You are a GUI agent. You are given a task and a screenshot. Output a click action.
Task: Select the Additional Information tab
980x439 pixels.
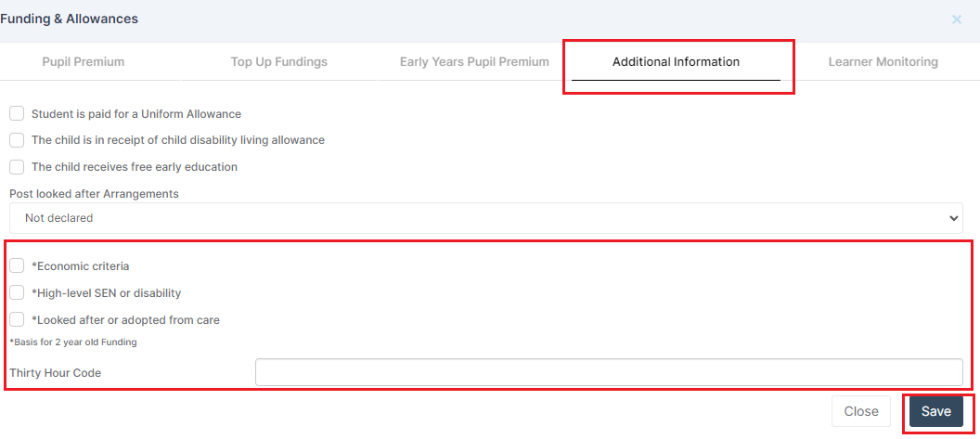point(676,62)
